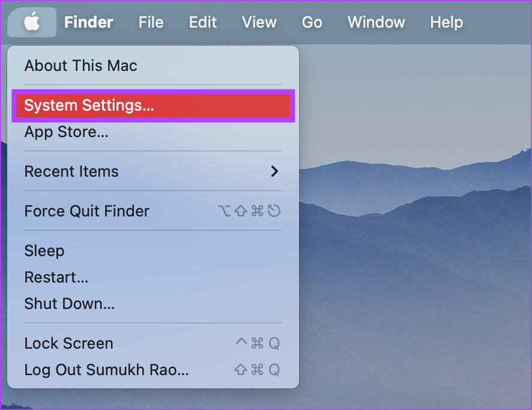Log Out Sumukh Rao
532x410 pixels.
click(106, 370)
